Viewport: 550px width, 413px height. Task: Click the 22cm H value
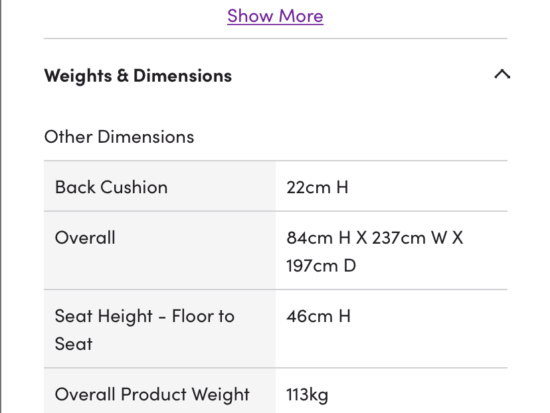[x=317, y=187]
